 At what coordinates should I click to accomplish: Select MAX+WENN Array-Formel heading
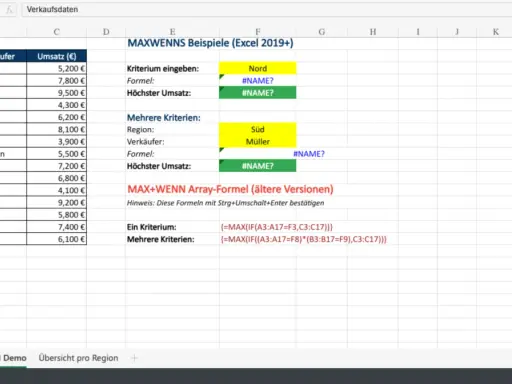click(230, 189)
